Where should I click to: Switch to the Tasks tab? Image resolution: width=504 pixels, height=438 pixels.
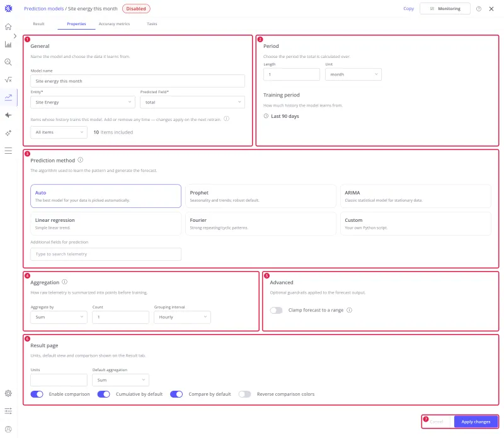click(x=152, y=24)
